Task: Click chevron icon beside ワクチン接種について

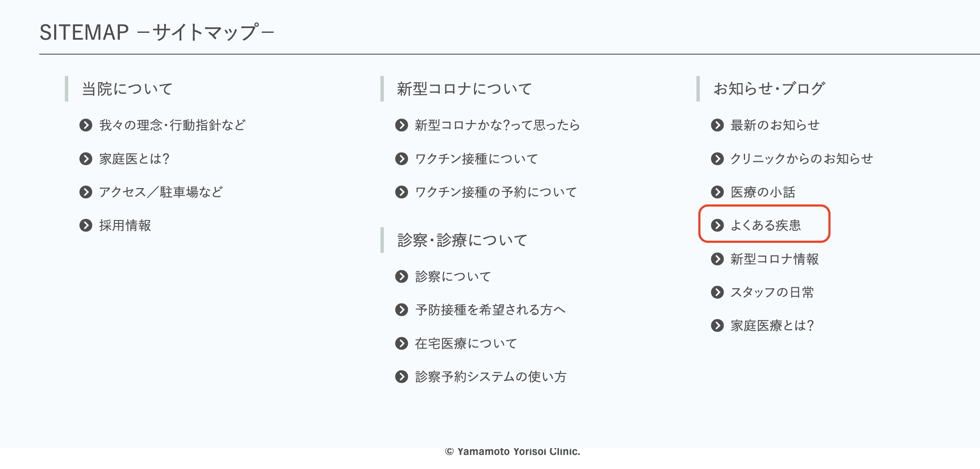Action: point(401,159)
